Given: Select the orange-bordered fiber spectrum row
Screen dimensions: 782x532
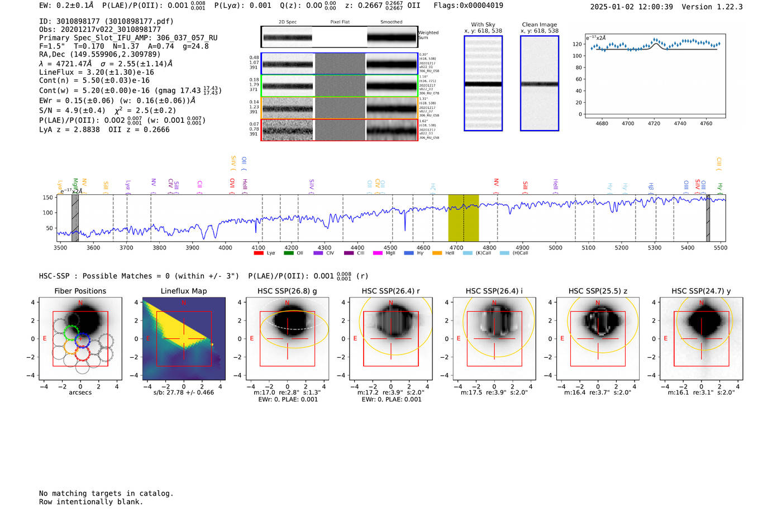Looking at the screenshot, I should 339,108.
